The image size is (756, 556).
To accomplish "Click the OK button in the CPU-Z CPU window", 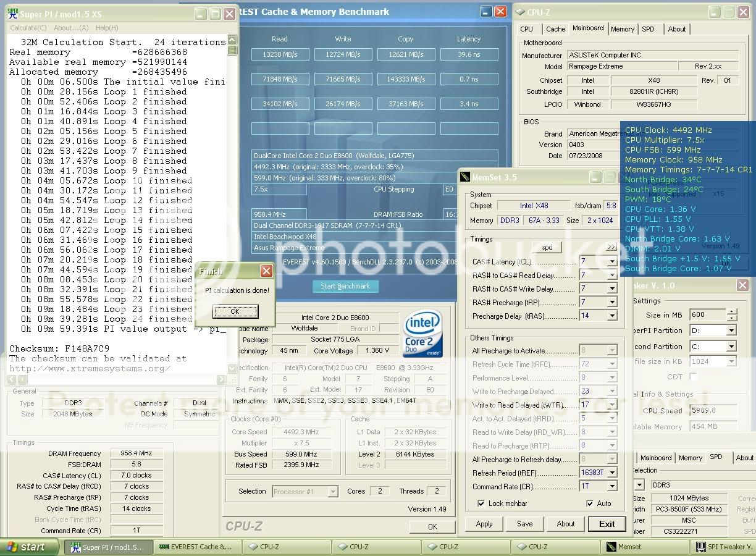I will pos(432,526).
